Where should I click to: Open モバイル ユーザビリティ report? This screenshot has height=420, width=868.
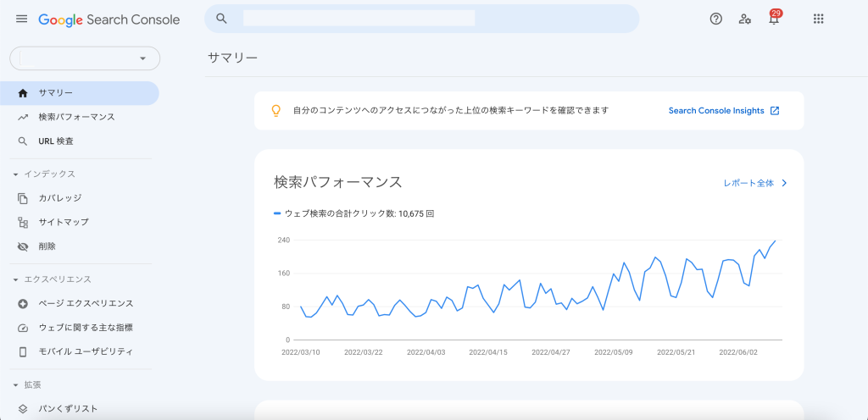[x=79, y=351]
